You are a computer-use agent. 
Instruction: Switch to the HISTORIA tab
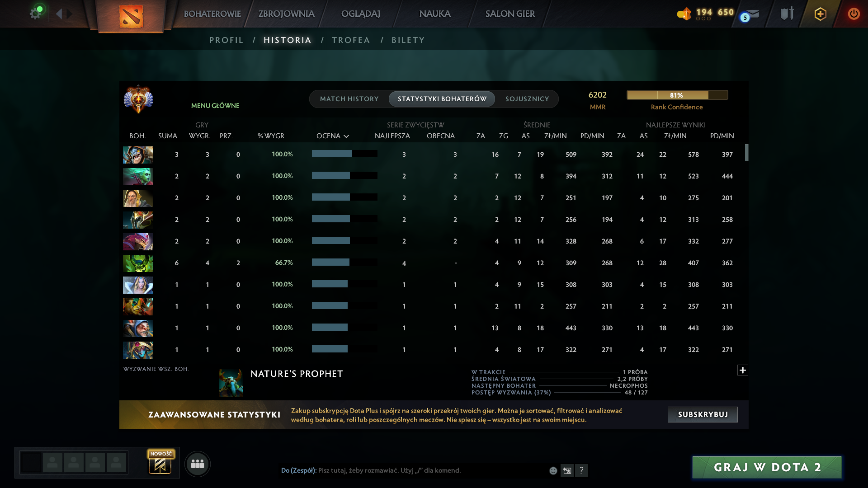288,40
